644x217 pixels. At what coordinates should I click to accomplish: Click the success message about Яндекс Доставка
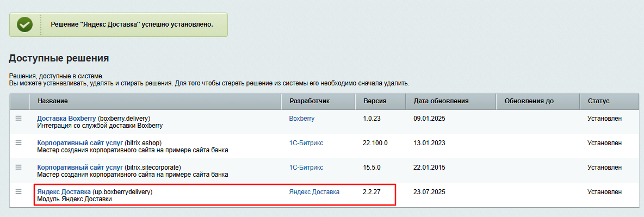click(x=132, y=24)
